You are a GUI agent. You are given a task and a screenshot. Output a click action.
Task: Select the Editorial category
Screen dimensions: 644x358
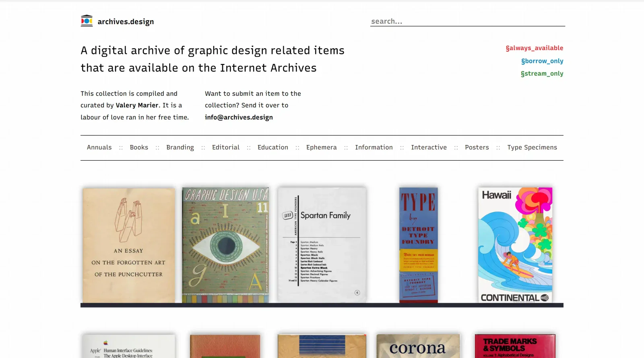[226, 147]
